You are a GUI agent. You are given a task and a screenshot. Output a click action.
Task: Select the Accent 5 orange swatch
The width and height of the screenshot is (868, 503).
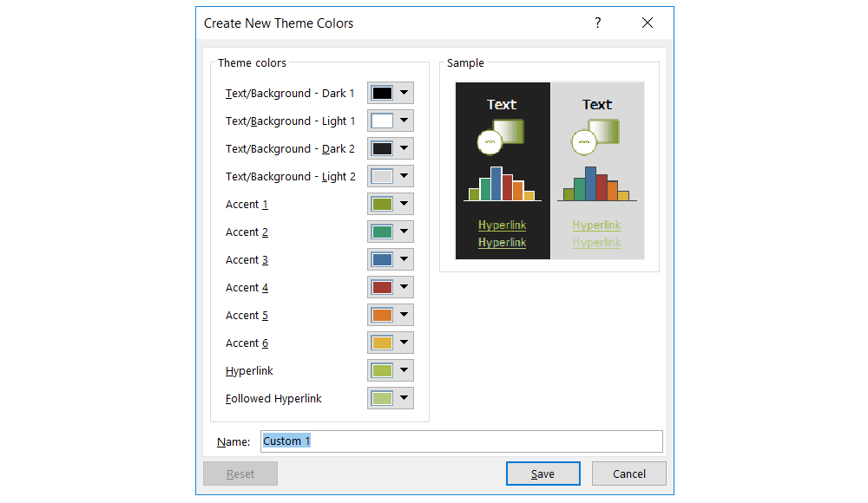point(384,315)
